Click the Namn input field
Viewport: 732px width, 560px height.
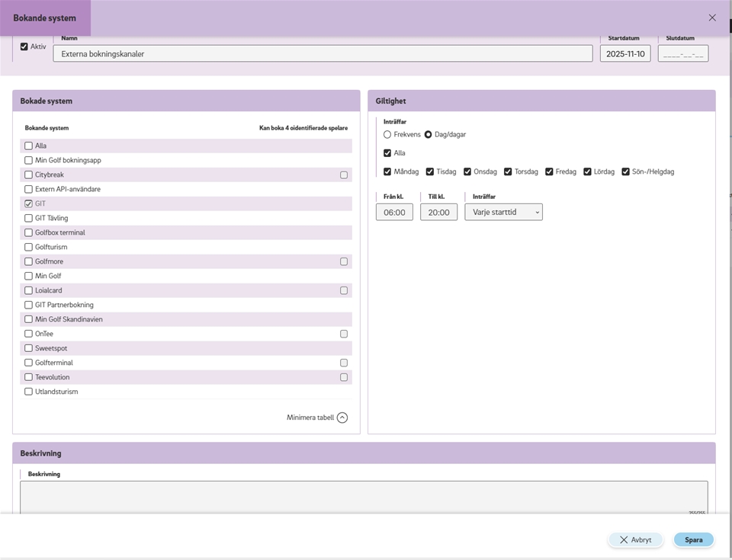click(x=323, y=54)
